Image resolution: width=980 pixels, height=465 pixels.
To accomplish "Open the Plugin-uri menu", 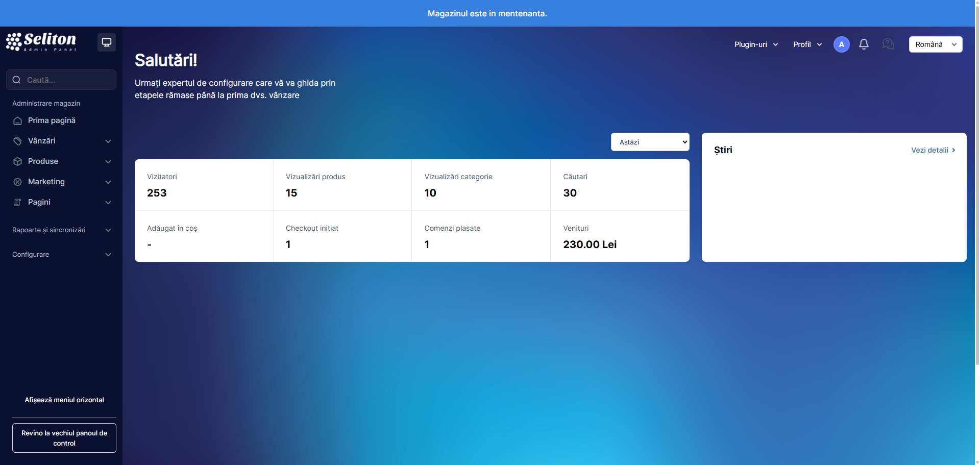I will [x=756, y=44].
